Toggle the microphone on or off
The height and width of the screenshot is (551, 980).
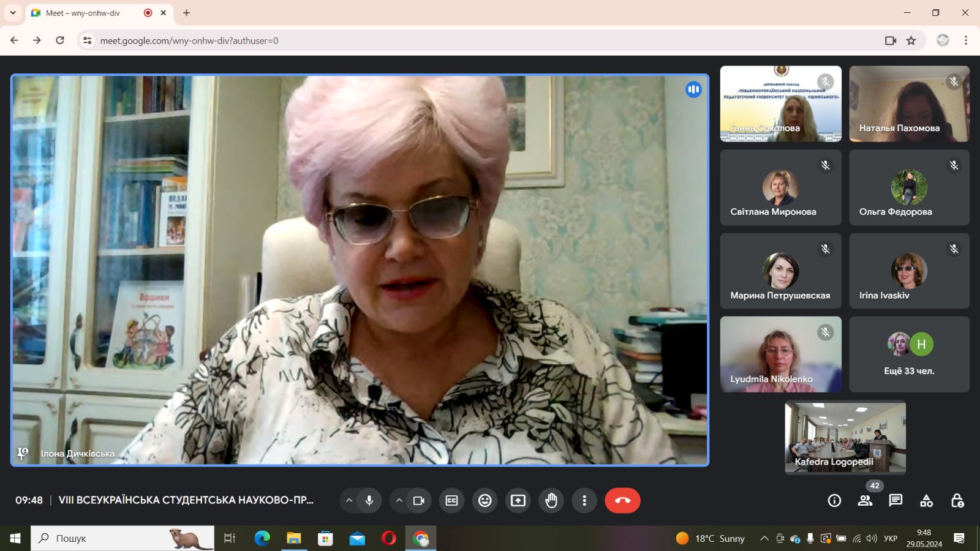coord(369,501)
